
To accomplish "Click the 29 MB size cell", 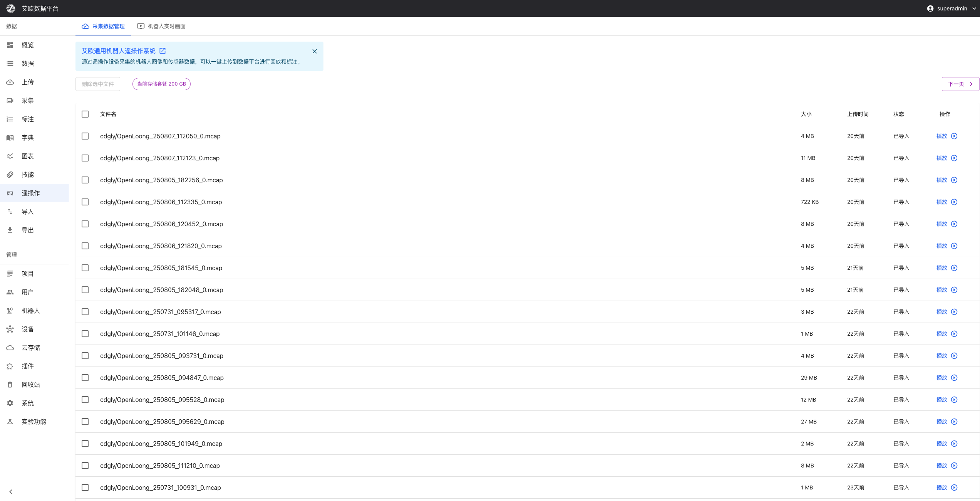I will (809, 378).
